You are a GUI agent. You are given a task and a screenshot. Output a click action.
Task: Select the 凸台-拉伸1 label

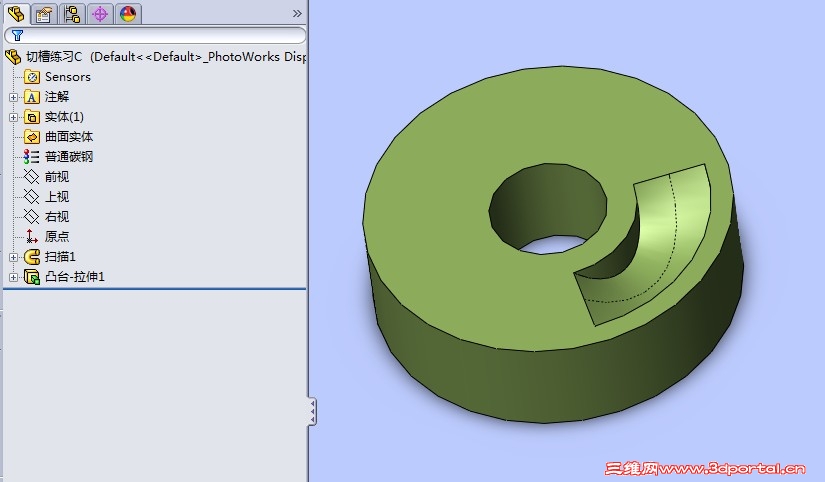(x=75, y=277)
